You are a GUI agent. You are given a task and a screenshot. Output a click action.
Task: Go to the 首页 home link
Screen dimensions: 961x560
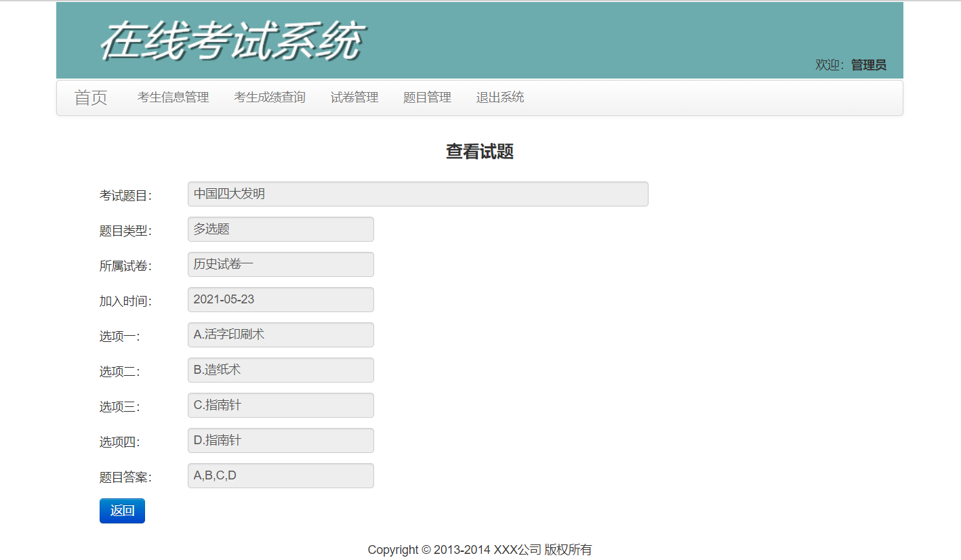pos(91,98)
